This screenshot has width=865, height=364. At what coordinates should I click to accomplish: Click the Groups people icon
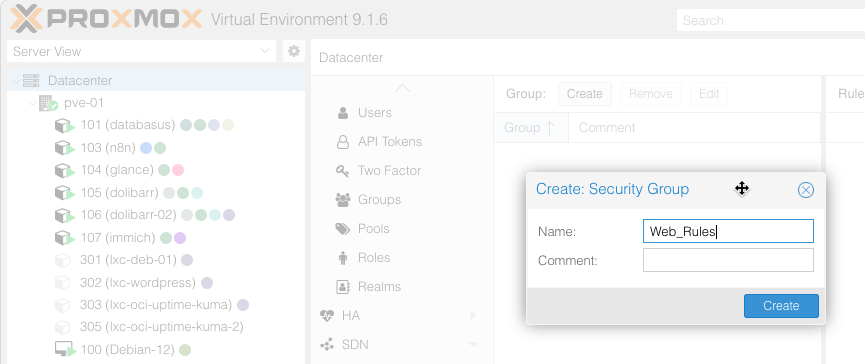(x=343, y=200)
